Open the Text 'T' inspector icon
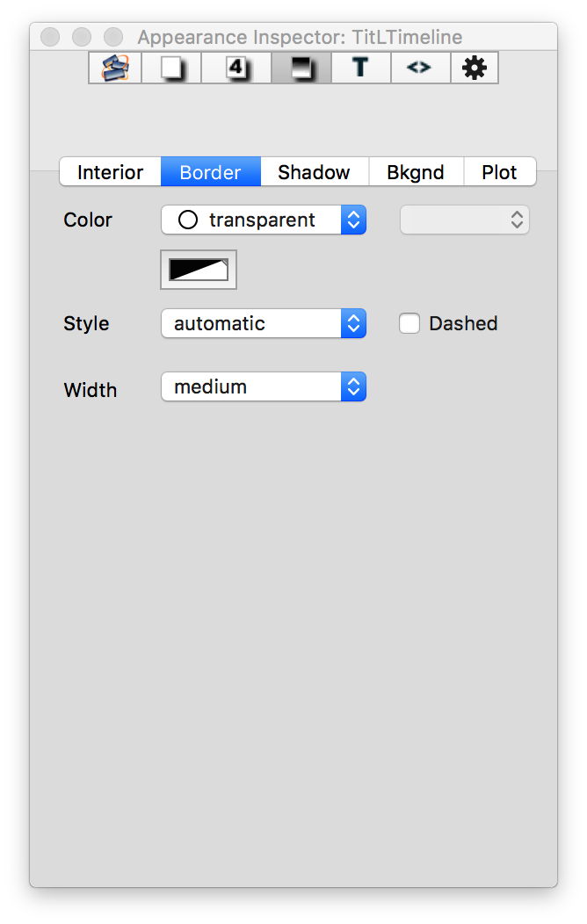Image resolution: width=587 pixels, height=924 pixels. tap(360, 68)
